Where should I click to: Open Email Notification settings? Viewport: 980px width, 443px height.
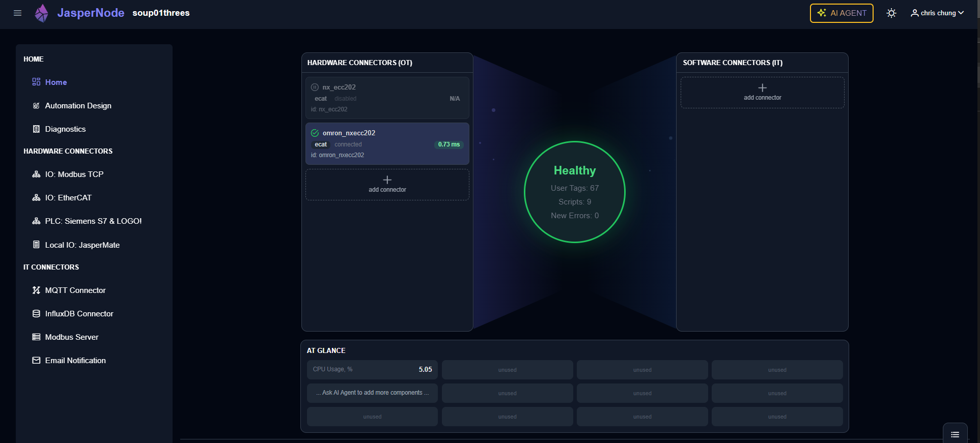(x=75, y=361)
